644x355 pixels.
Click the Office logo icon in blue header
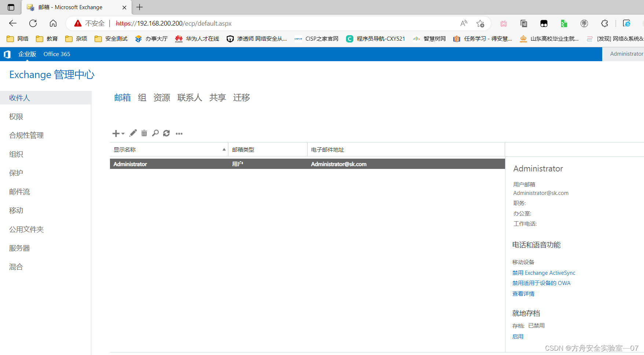tap(7, 54)
